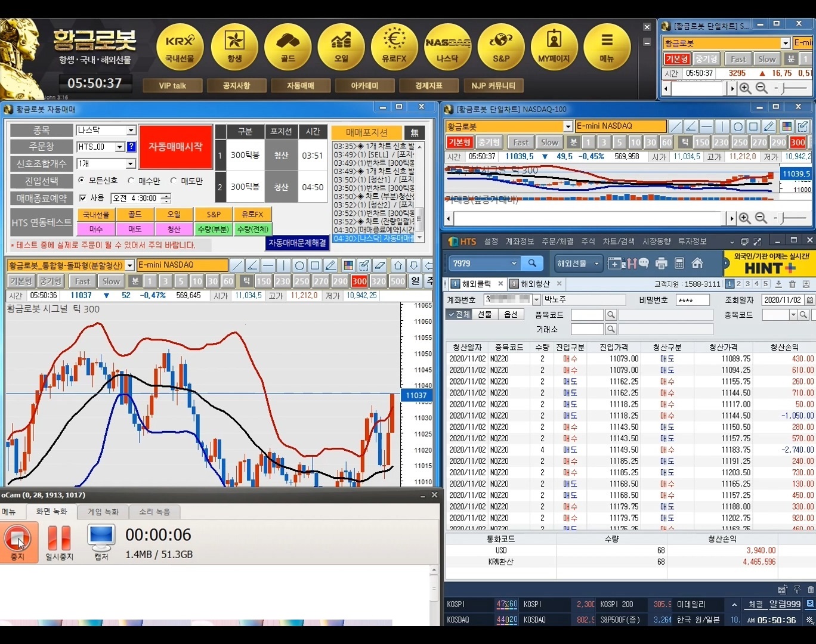Image resolution: width=816 pixels, height=644 pixels.
Task: Switch to the 해외청산 tab
Action: [x=535, y=284]
